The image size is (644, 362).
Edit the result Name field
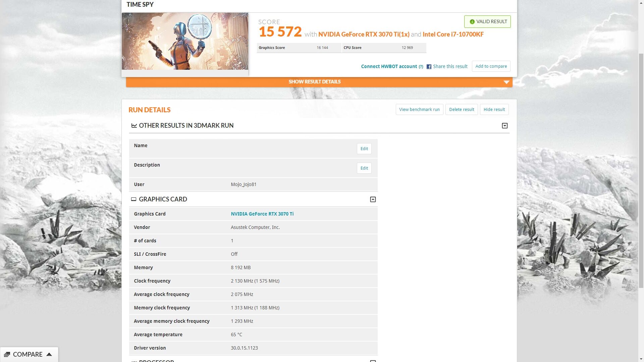tap(364, 149)
